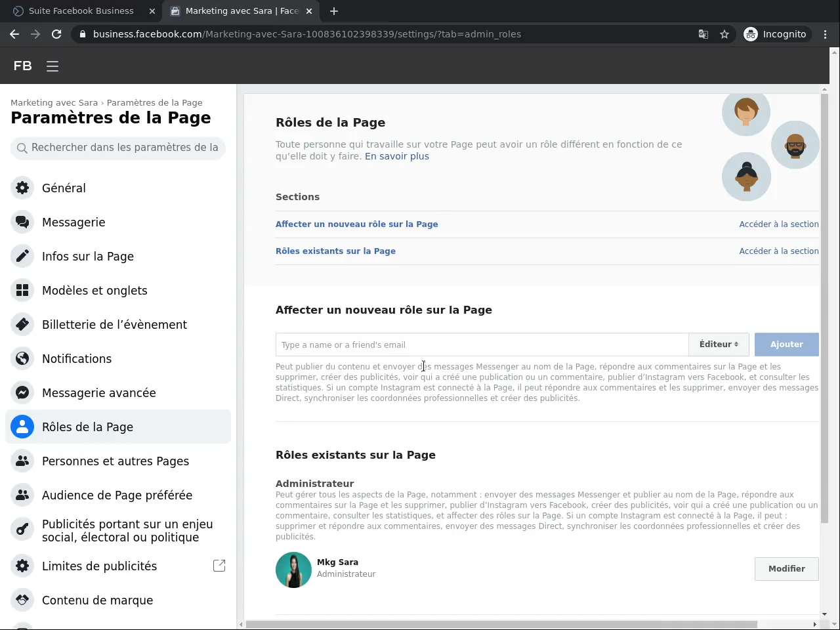The width and height of the screenshot is (840, 630).
Task: Close the Suite Facebook Business tab
Action: click(152, 11)
